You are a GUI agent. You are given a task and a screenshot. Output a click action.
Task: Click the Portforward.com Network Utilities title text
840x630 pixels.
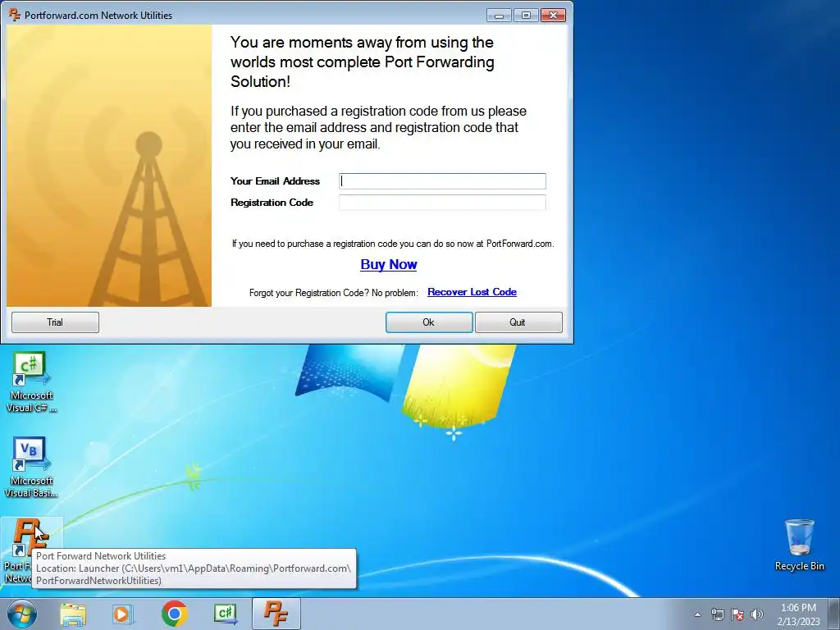[98, 15]
